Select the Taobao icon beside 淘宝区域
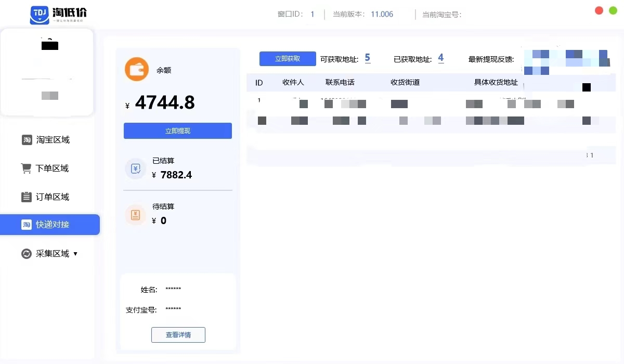This screenshot has height=364, width=624. click(26, 139)
